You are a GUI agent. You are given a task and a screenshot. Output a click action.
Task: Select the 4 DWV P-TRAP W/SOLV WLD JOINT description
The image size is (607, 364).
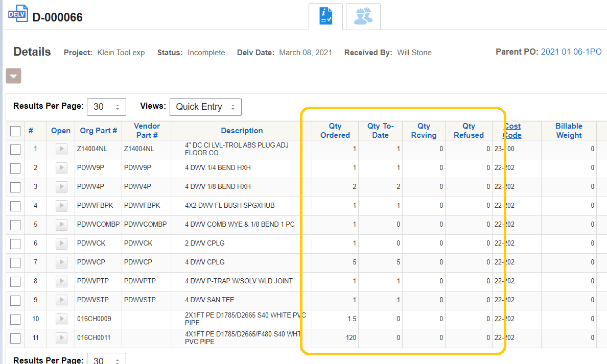(239, 281)
